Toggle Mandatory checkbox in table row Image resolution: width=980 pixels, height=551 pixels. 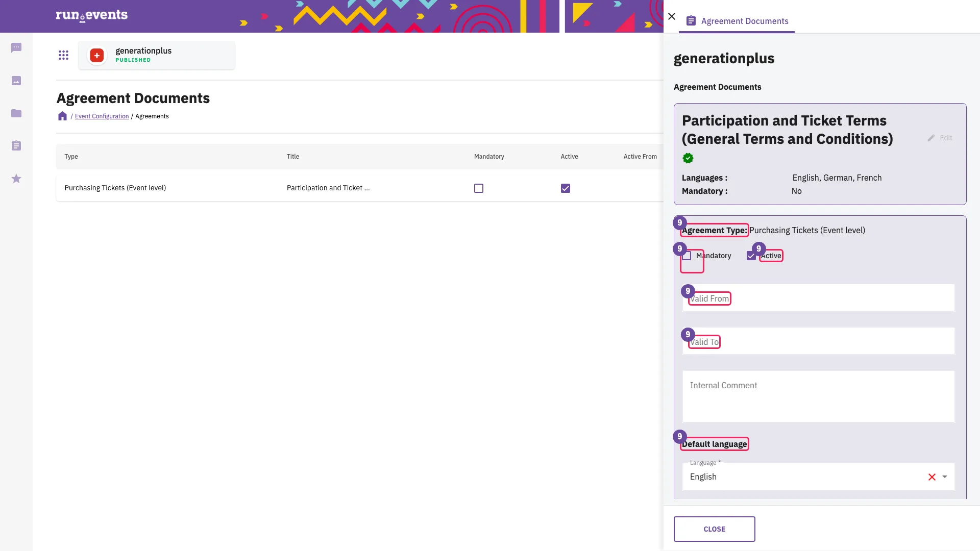point(479,188)
